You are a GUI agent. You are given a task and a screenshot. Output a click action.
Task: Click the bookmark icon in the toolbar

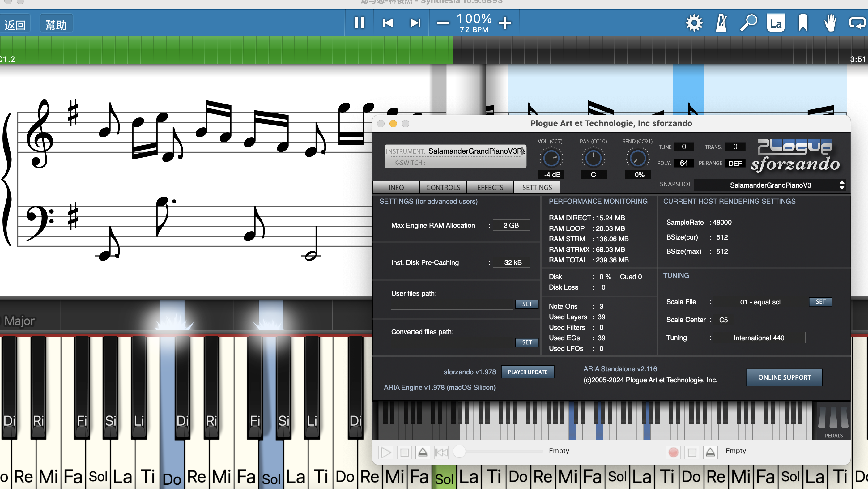803,23
